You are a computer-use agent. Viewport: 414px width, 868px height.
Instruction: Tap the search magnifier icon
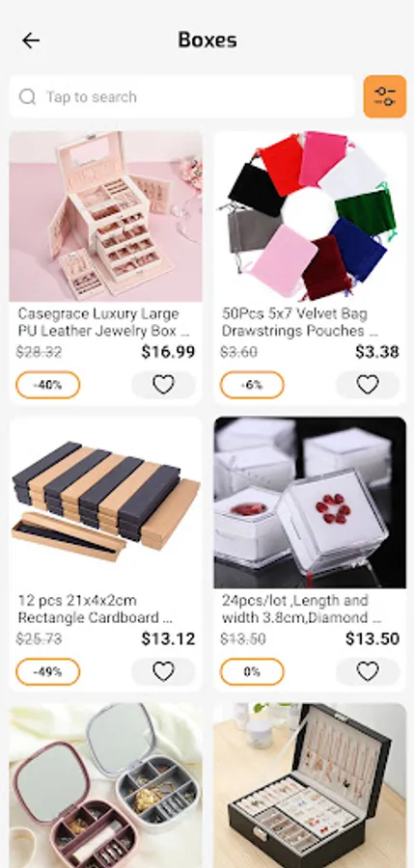click(28, 96)
